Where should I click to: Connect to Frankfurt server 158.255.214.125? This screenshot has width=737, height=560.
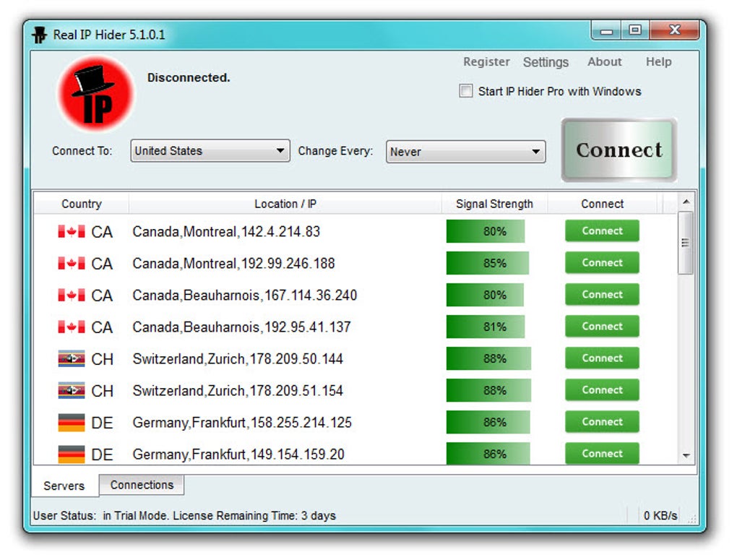point(602,422)
